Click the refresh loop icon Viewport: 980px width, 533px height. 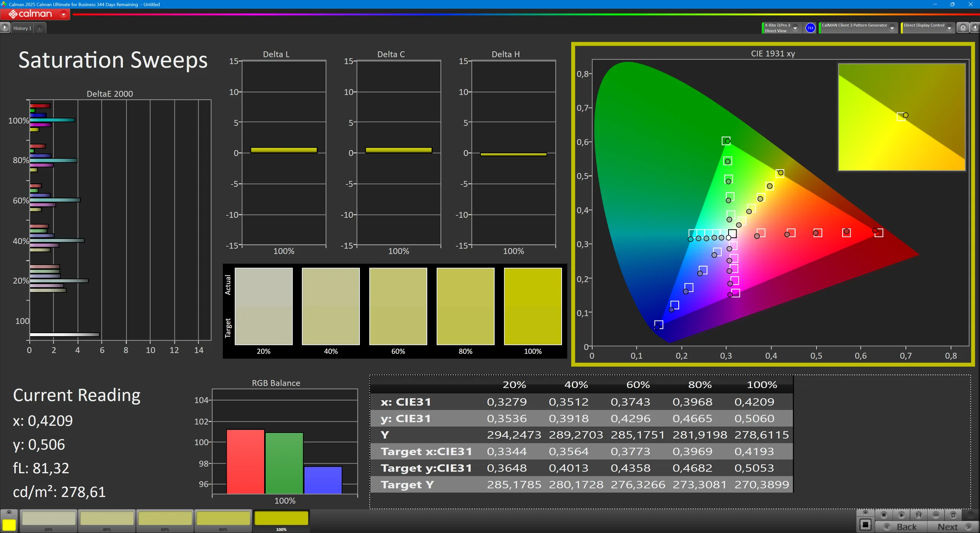click(x=953, y=515)
